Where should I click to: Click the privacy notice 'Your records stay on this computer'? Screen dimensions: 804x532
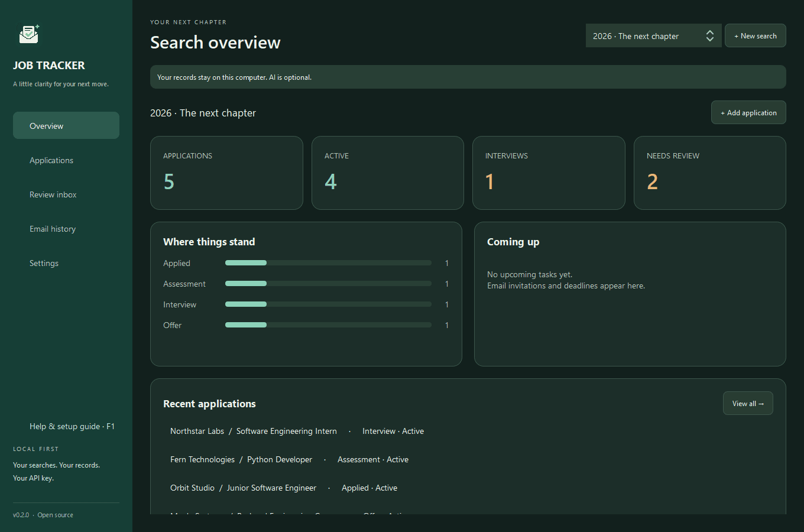click(x=468, y=77)
